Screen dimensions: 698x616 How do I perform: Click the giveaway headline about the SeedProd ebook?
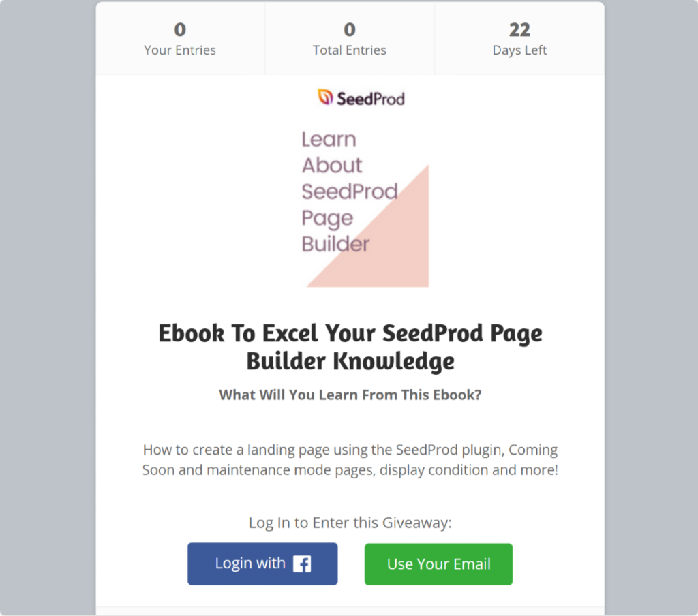[350, 346]
